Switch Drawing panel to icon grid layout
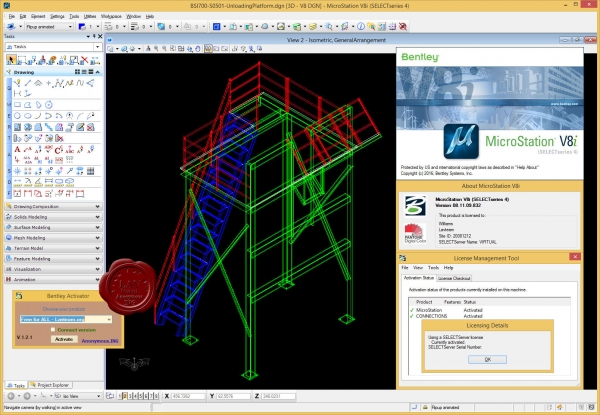The width and height of the screenshot is (600, 415). point(78,72)
